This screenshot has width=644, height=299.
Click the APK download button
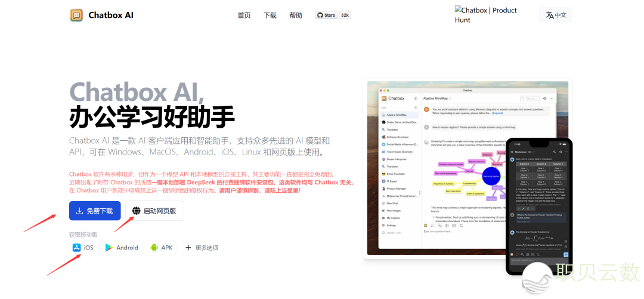click(162, 248)
